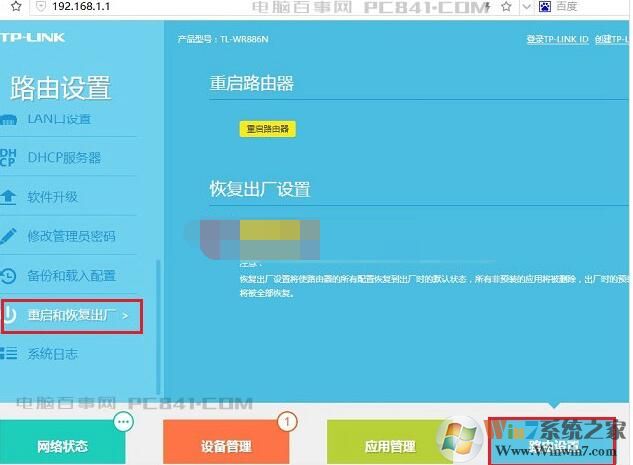Open 软件升级 menu item
Viewport: 633px width, 465px height.
(x=52, y=197)
